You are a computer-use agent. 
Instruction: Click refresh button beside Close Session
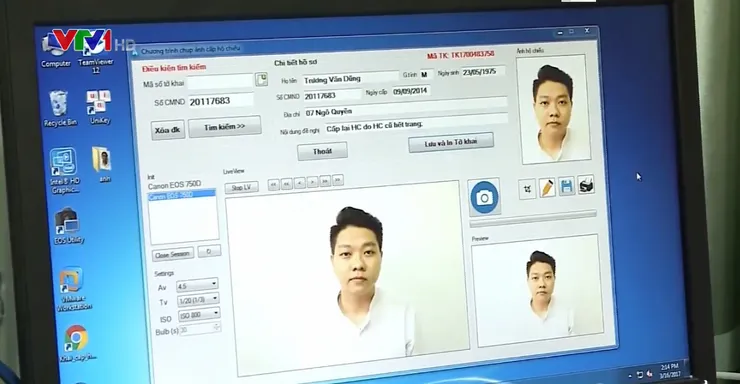pos(209,251)
